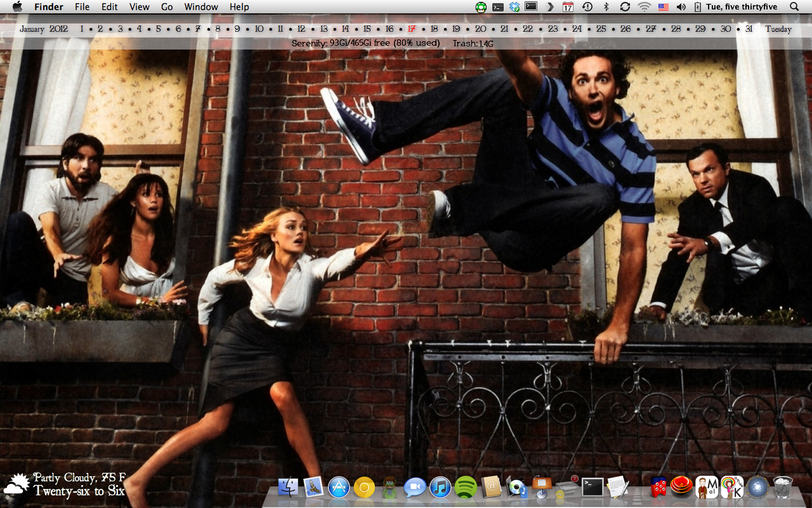The image size is (812, 508).
Task: Click 'Partly Cloudy, 75 F' weather text
Action: (80, 478)
